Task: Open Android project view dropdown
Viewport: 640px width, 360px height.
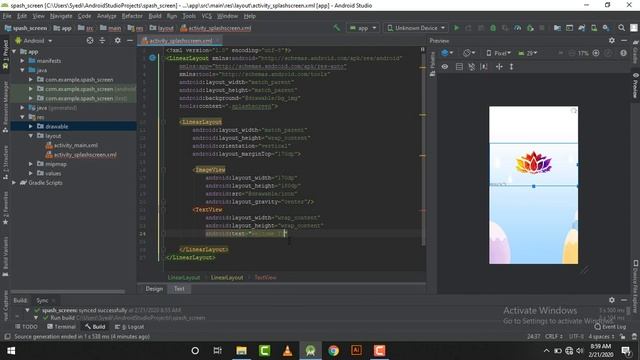Action: (x=34, y=41)
